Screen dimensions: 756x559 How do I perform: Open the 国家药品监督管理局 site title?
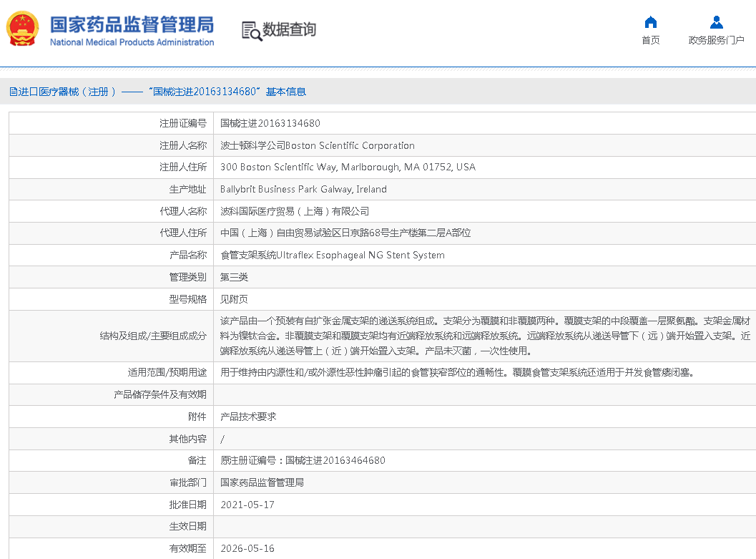132,24
